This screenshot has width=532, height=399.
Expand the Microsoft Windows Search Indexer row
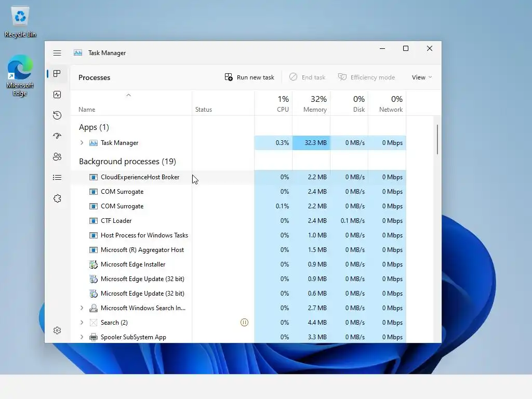tap(82, 308)
